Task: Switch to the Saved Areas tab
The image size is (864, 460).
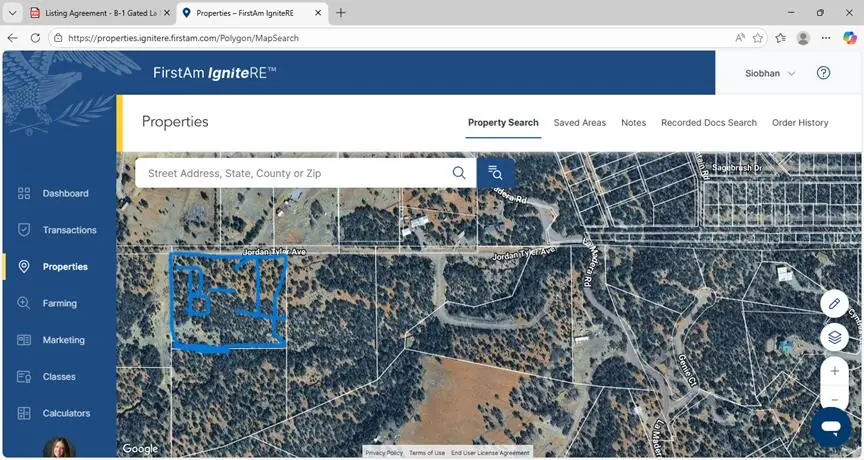Action: pos(580,123)
